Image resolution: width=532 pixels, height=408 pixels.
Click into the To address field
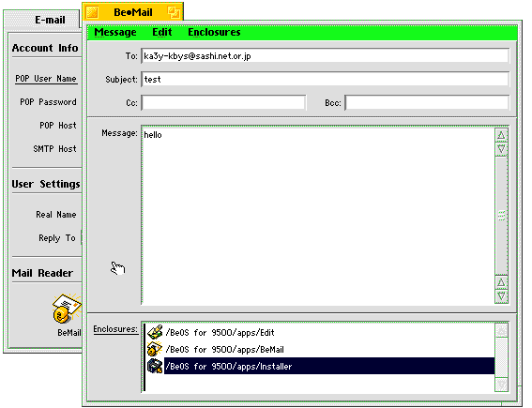click(325, 56)
